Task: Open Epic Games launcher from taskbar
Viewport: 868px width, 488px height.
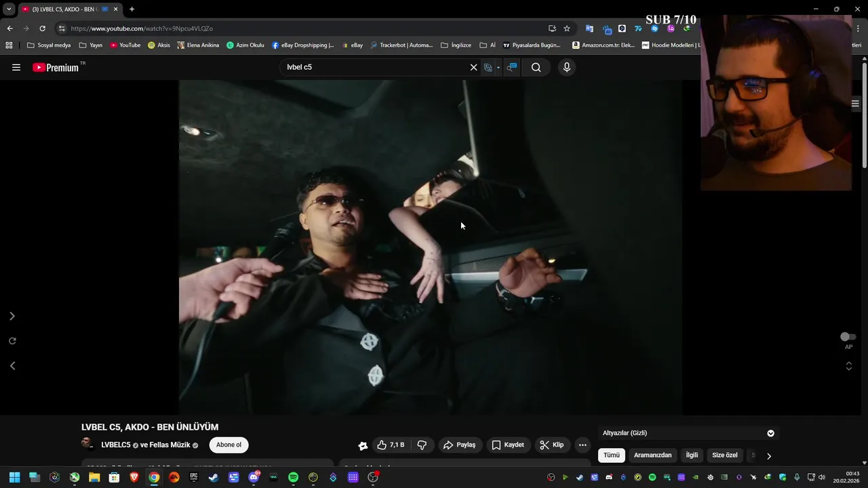Action: click(x=194, y=477)
